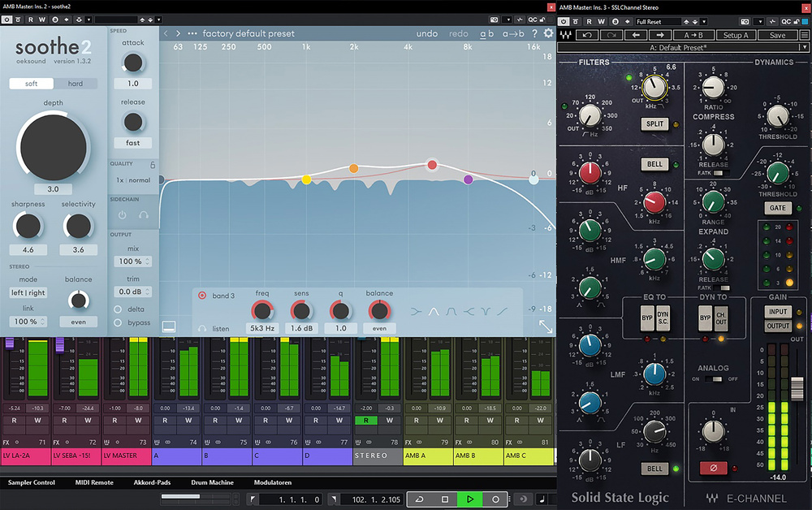Flip the ANALOG on/off switch
The image size is (812, 510).
pos(715,379)
